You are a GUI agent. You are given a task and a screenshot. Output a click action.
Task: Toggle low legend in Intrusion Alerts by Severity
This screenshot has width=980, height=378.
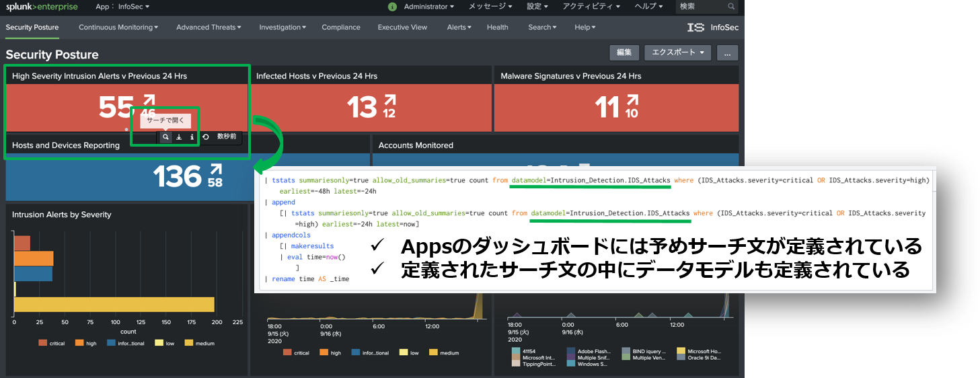point(165,343)
